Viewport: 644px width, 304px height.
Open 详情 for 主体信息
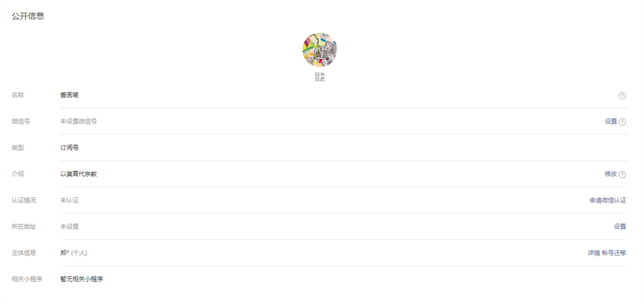594,252
